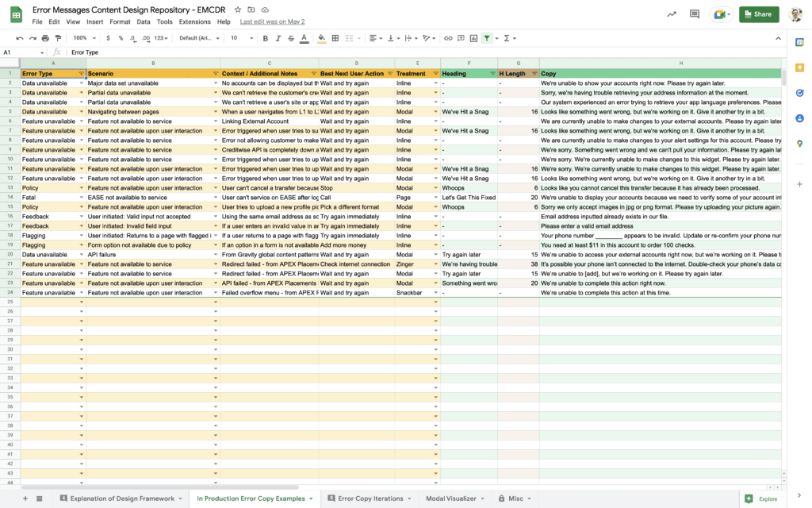The image size is (812, 508).
Task: Click the print icon in toolbar
Action: click(45, 38)
